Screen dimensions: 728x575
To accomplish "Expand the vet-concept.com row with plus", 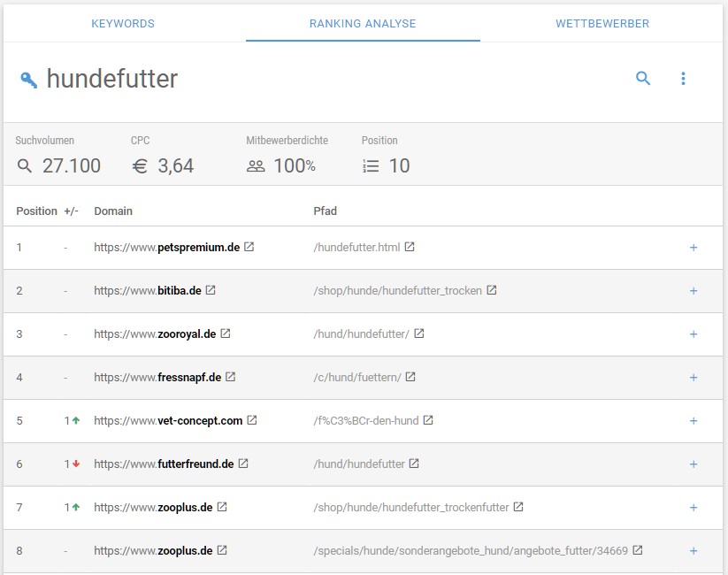I will (694, 421).
